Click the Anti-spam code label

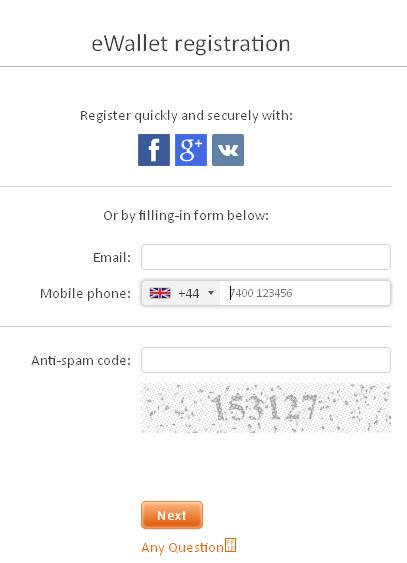[81, 360]
